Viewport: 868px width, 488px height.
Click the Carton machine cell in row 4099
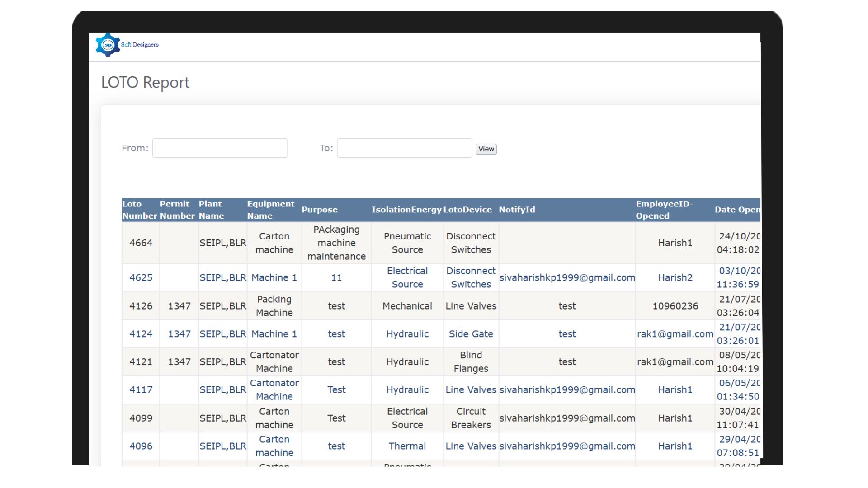click(x=274, y=418)
